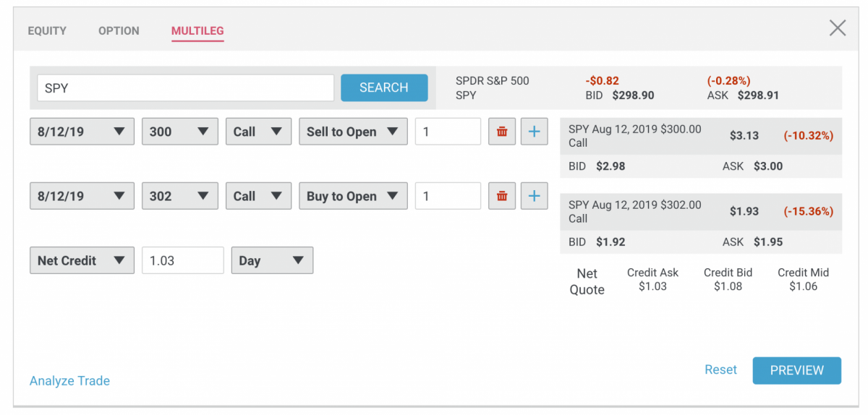Click the PREVIEW button
The height and width of the screenshot is (415, 868).
(797, 370)
